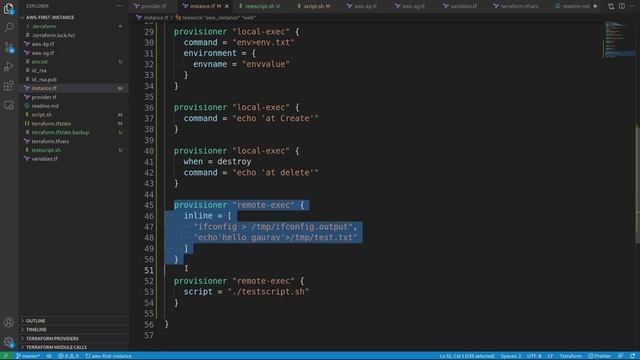Image resolution: width=640 pixels, height=360 pixels.
Task: Open readme.md file in explorer
Action: coord(45,106)
